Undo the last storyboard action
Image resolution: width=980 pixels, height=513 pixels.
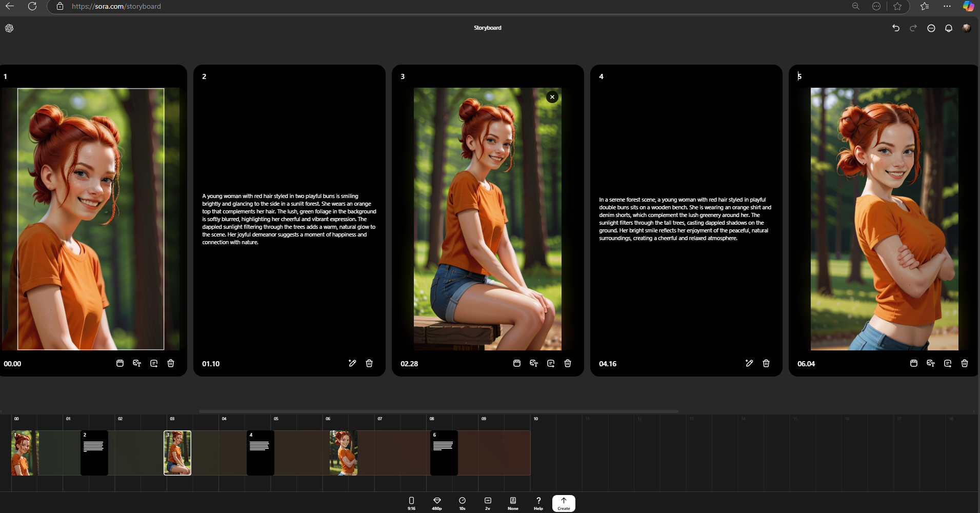tap(896, 28)
